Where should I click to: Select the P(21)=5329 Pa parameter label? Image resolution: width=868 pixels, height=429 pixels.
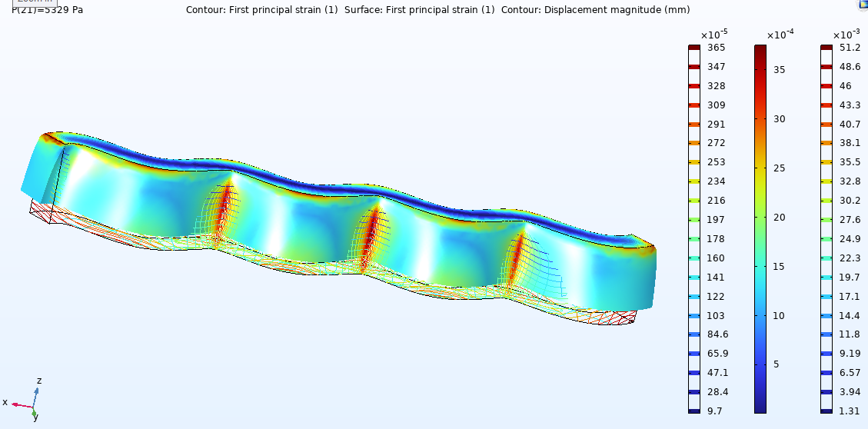tap(48, 10)
